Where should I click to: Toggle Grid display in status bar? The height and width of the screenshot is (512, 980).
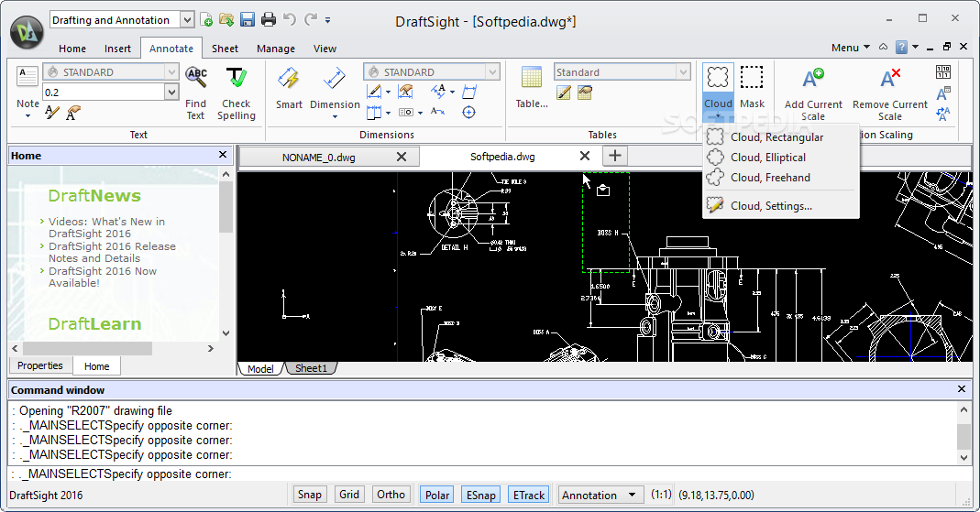tap(348, 495)
